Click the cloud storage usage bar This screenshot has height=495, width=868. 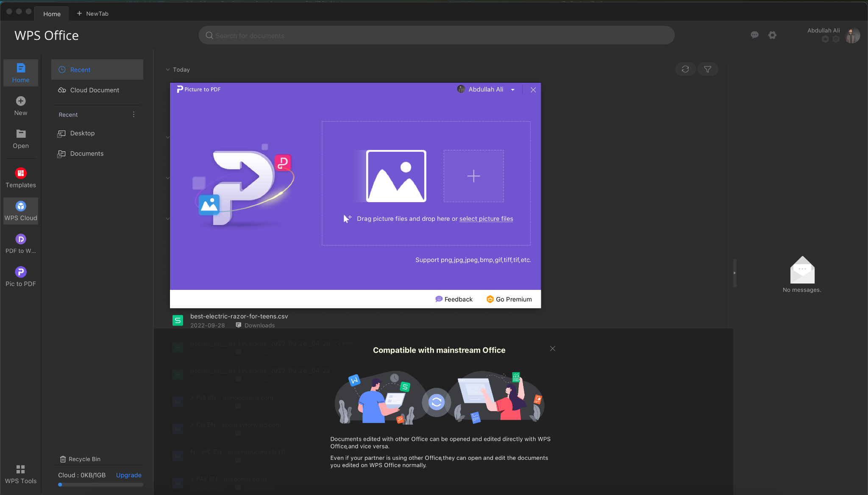click(100, 484)
